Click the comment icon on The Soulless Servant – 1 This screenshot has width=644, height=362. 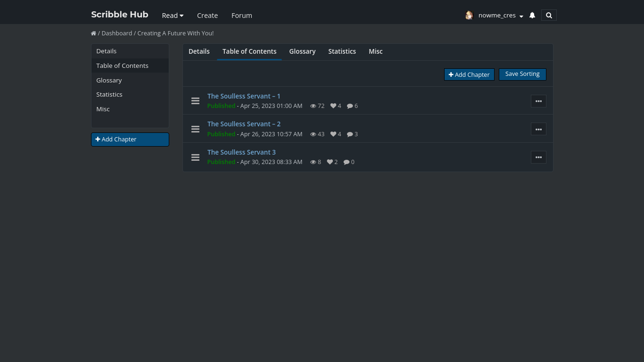pyautogui.click(x=351, y=106)
